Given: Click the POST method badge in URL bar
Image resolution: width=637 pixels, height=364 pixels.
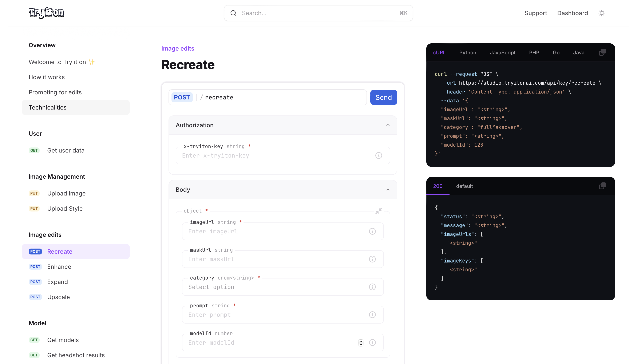Looking at the screenshot, I should 182,97.
